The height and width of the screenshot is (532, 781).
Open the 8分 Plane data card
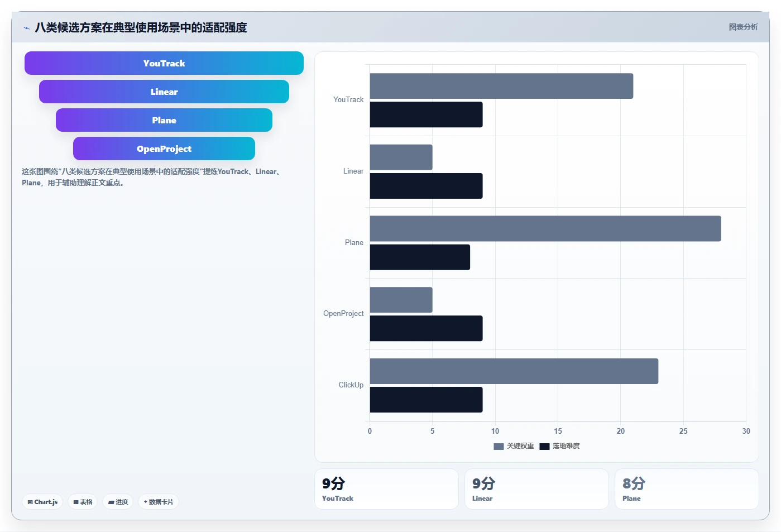coord(687,489)
